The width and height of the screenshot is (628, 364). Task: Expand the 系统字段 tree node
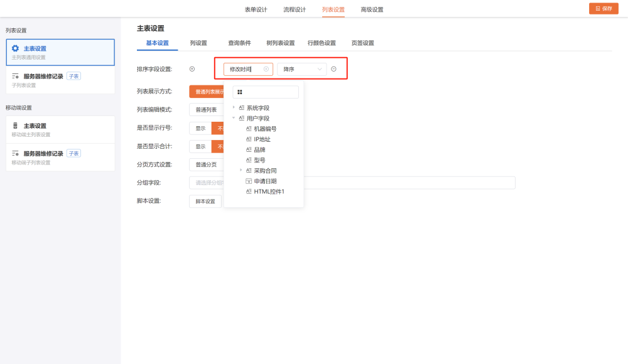click(234, 107)
